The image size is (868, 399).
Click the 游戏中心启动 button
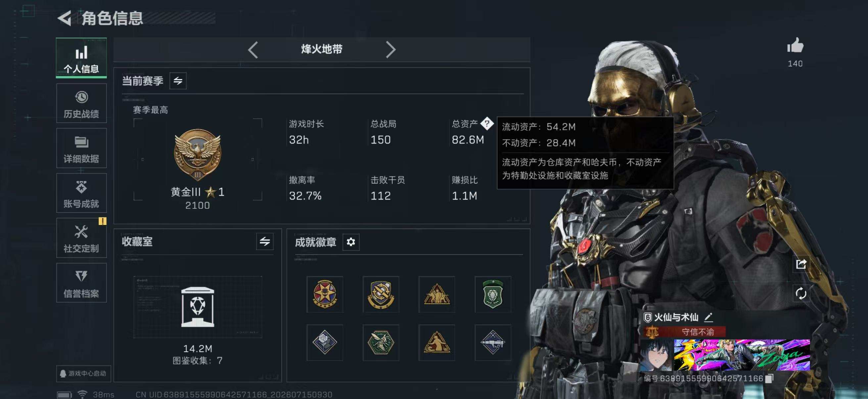tap(83, 374)
